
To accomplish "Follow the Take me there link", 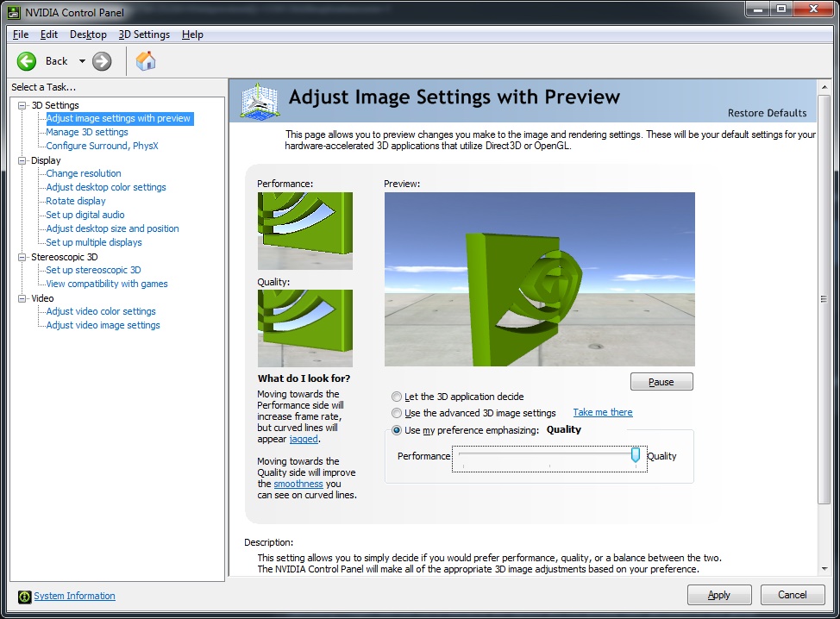I will coord(603,412).
